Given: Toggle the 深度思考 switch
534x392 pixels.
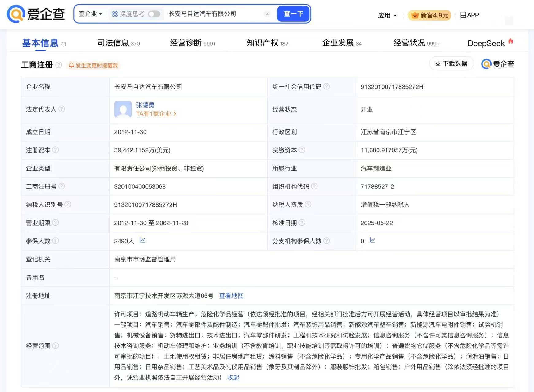Looking at the screenshot, I should tap(154, 14).
